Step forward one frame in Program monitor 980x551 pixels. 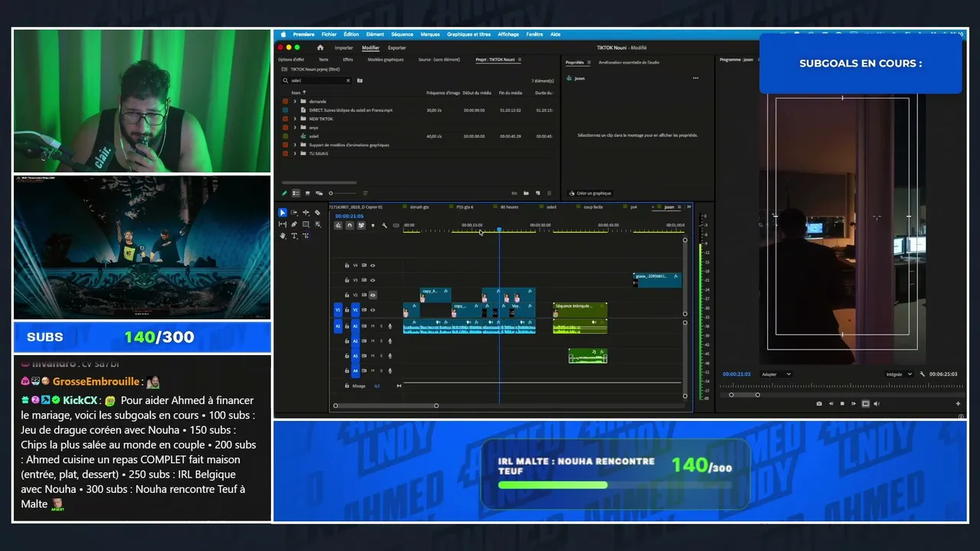coord(854,403)
